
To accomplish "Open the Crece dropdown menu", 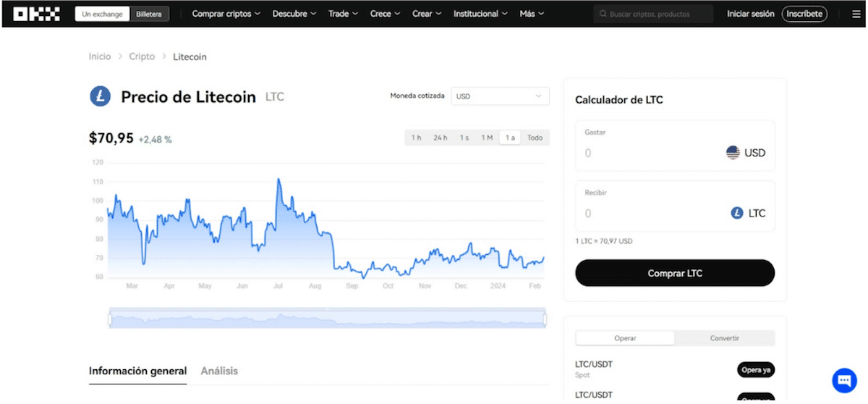I will coord(386,14).
